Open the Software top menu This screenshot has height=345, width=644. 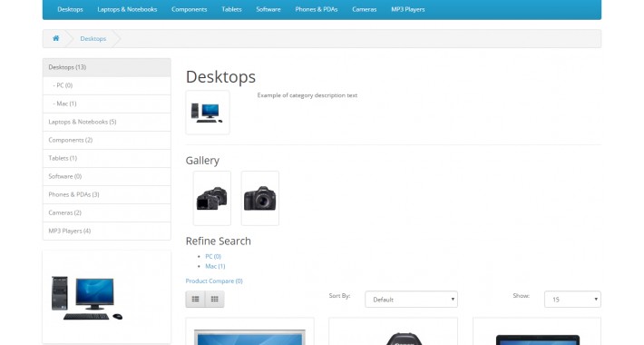coord(268,9)
